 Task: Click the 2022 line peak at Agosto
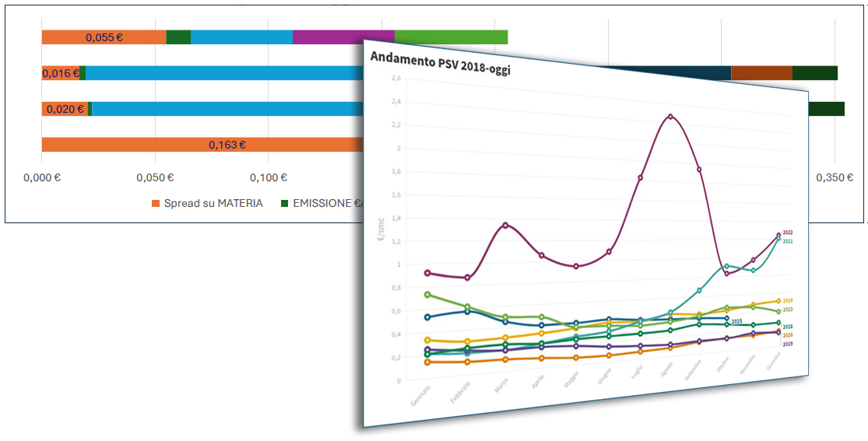coord(669,117)
